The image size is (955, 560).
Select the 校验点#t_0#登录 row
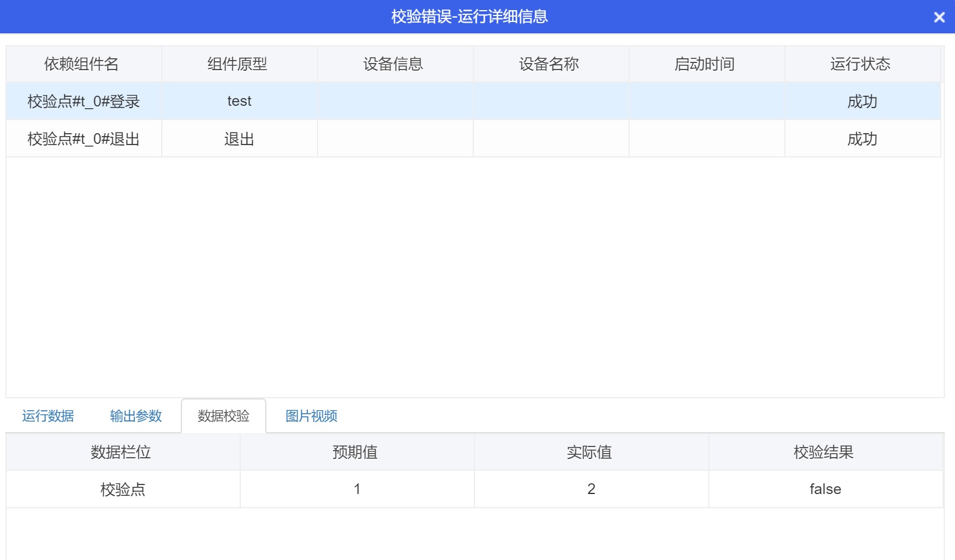84,102
